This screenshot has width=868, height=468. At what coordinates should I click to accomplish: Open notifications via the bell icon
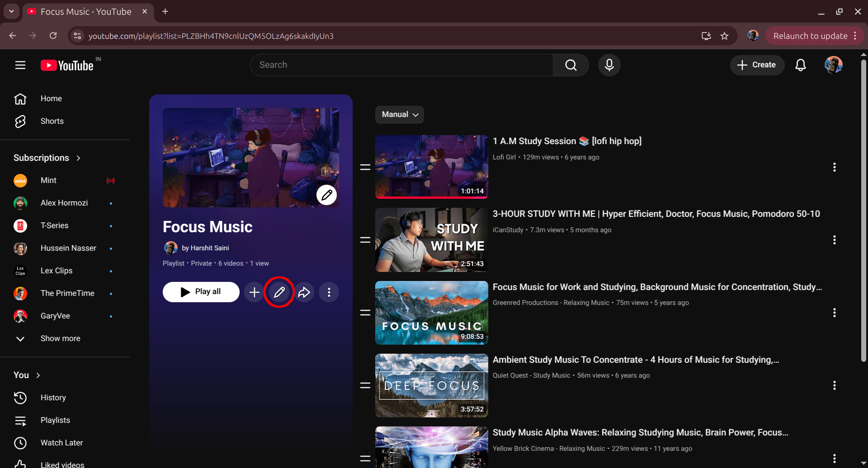[x=801, y=65]
